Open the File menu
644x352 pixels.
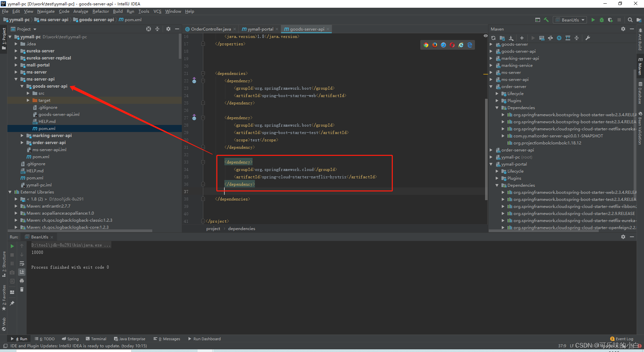[x=5, y=11]
